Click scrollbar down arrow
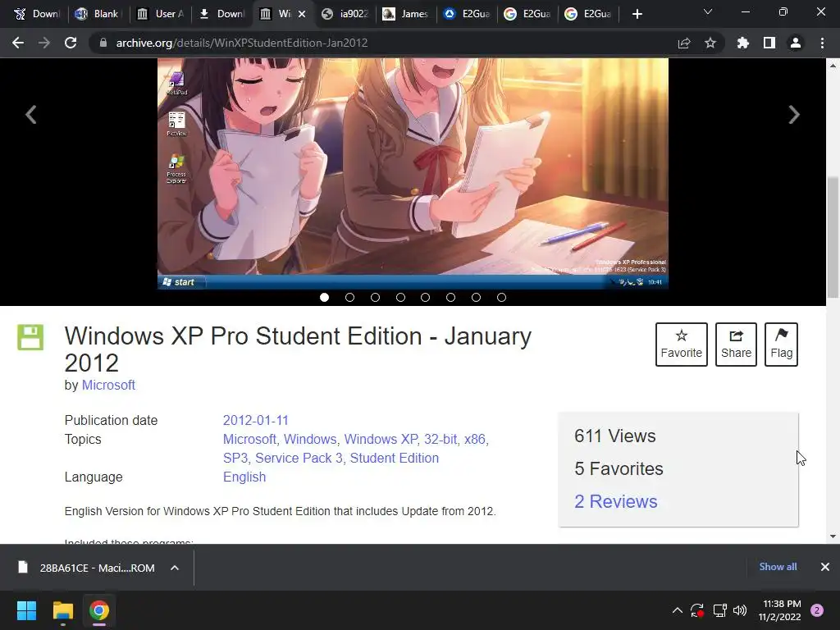The image size is (840, 630). (833, 536)
